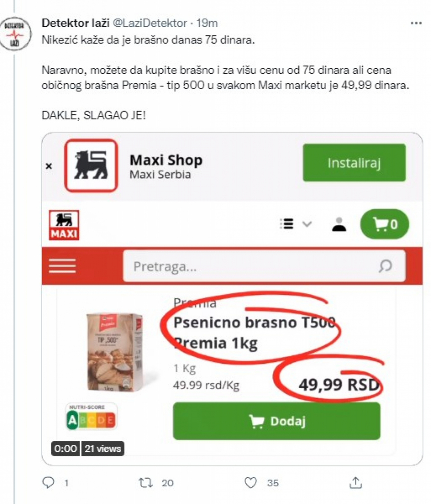
Task: Like the tweet with the heart icon
Action: 250,482
